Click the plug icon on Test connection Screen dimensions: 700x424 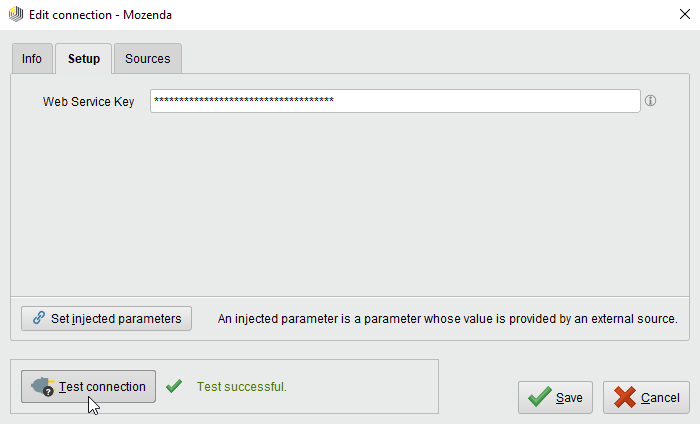42,387
